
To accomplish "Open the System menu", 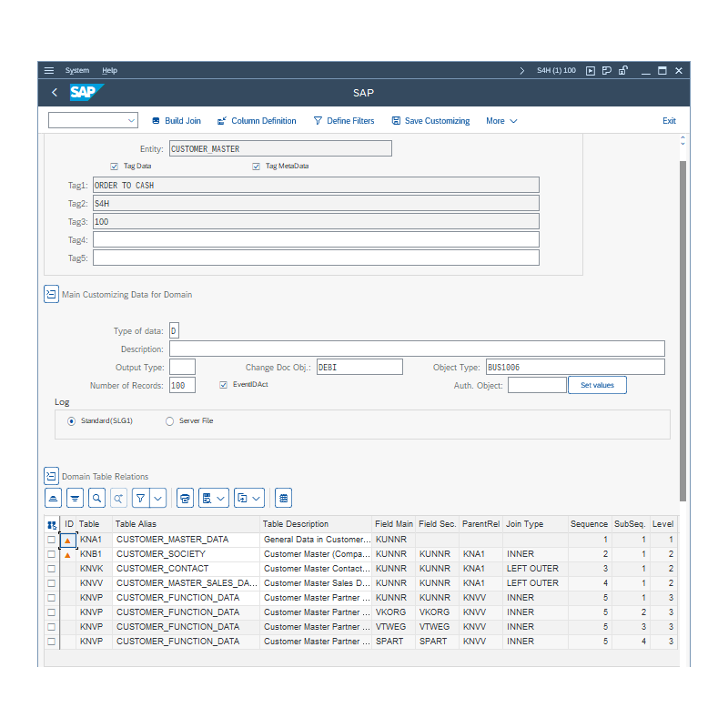I will tap(77, 71).
